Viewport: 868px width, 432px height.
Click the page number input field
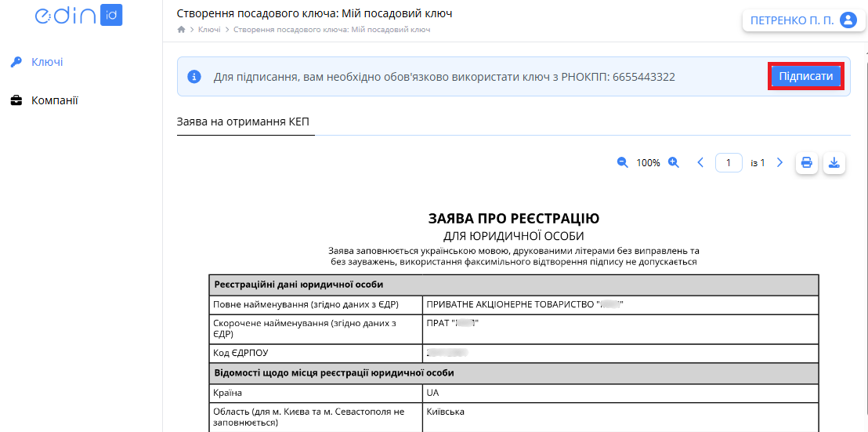(x=729, y=162)
